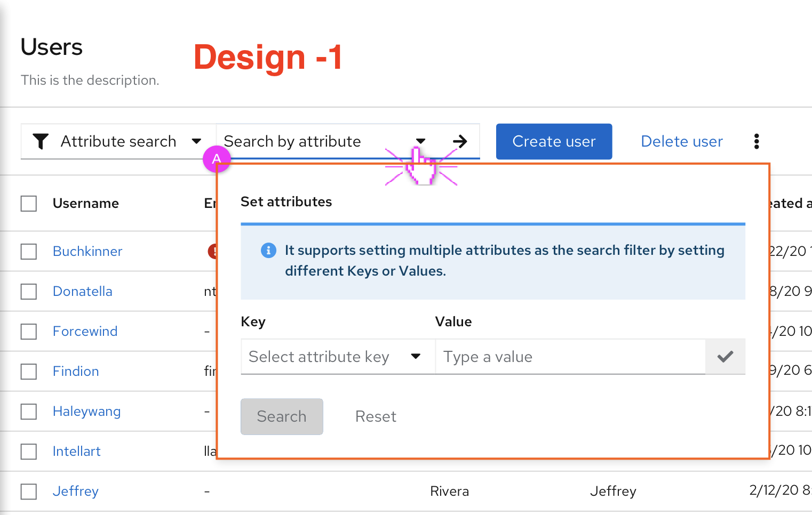This screenshot has height=515, width=812.
Task: Click the Delete user link
Action: click(x=681, y=141)
